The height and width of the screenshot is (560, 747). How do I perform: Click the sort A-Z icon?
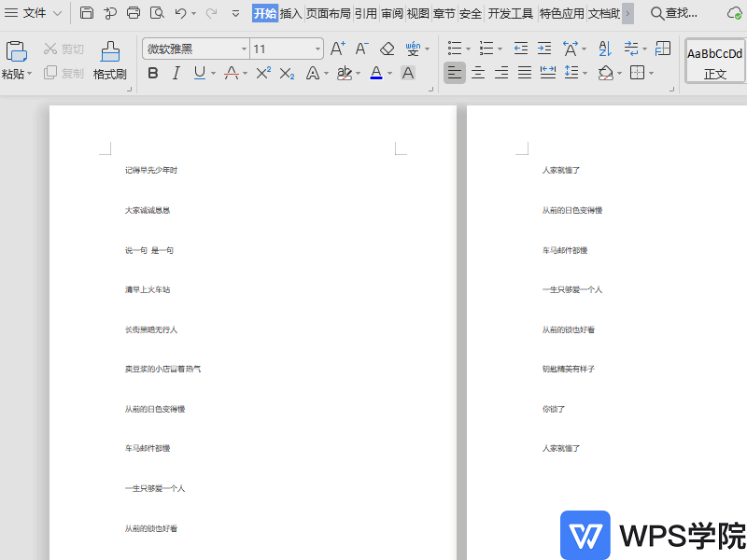tap(604, 49)
